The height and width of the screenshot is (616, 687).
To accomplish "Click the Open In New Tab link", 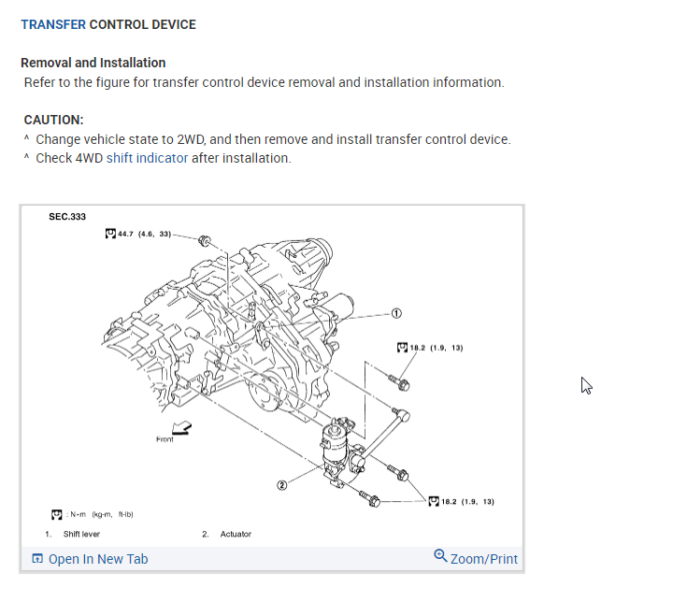I will click(x=98, y=559).
